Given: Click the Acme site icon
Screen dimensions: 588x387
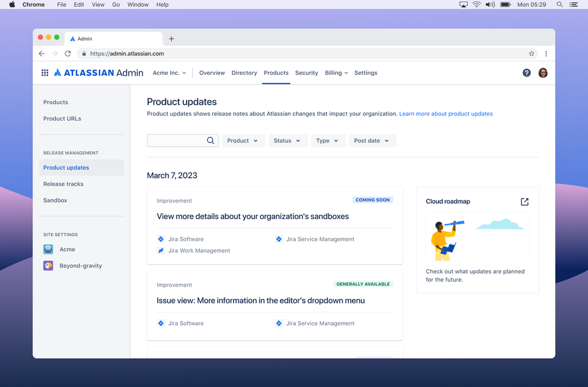Looking at the screenshot, I should click(x=48, y=249).
